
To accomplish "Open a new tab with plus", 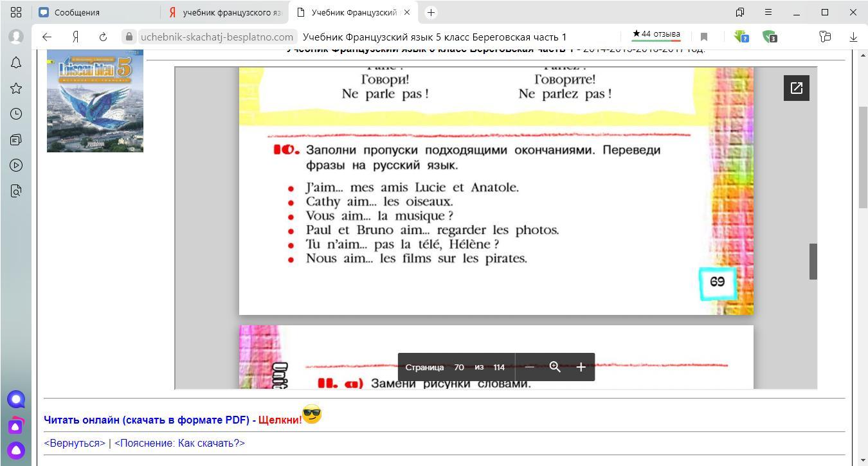I will 431,12.
